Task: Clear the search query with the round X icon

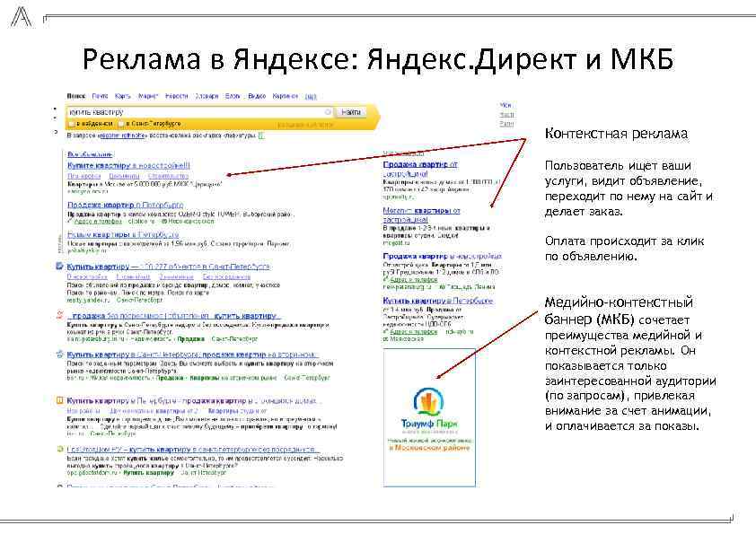Action: 328,112
